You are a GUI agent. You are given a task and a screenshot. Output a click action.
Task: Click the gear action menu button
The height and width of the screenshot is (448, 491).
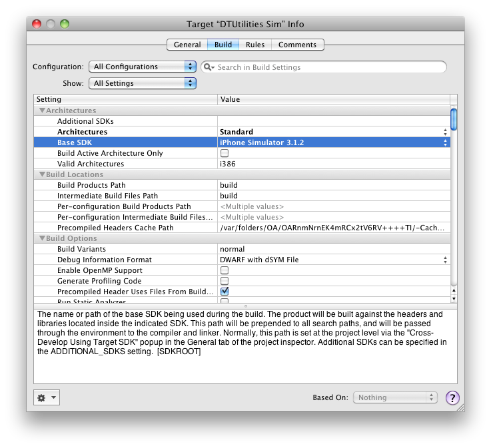tap(47, 397)
